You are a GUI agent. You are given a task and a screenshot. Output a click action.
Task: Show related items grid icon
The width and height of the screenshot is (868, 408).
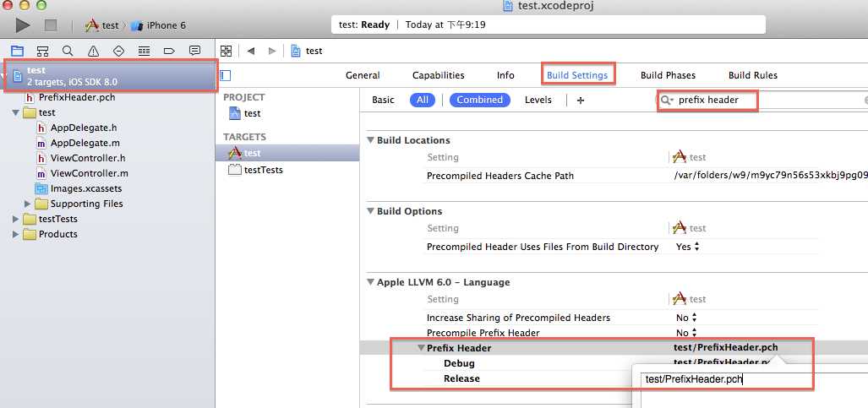(226, 51)
